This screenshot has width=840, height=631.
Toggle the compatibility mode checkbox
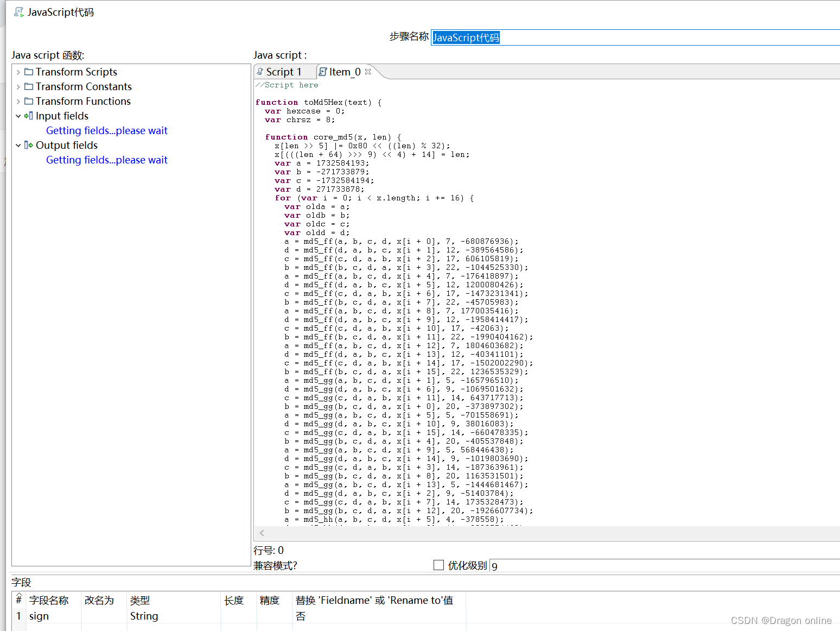click(438, 565)
